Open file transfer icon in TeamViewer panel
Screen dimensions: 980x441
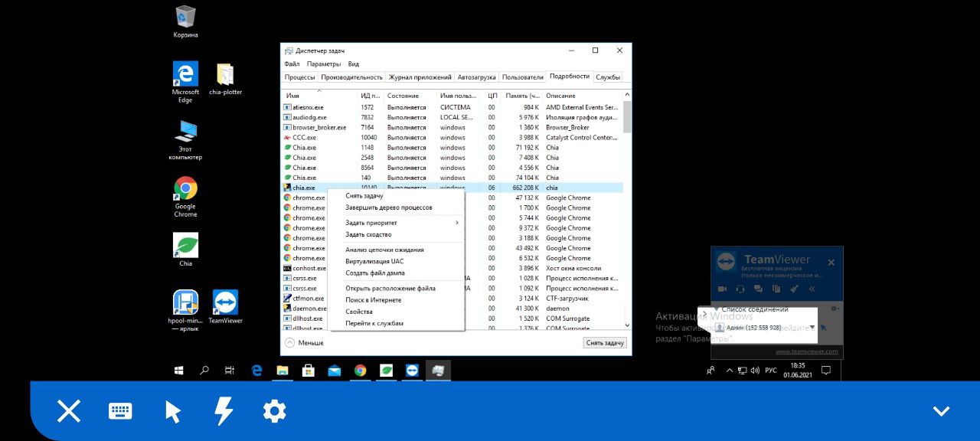[x=776, y=289]
